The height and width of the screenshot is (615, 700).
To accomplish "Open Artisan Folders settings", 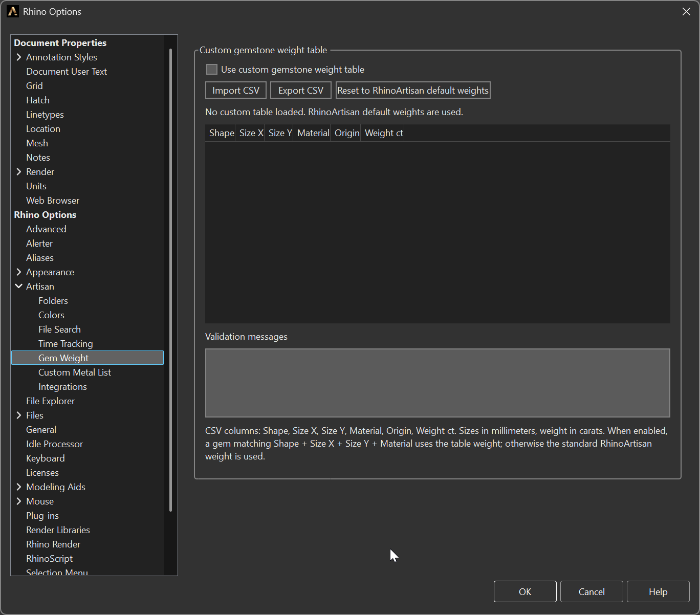I will [53, 300].
